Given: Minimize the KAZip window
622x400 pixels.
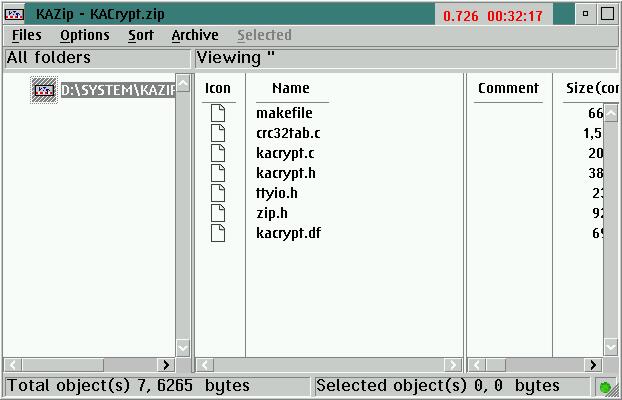Looking at the screenshot, I should (586, 14).
